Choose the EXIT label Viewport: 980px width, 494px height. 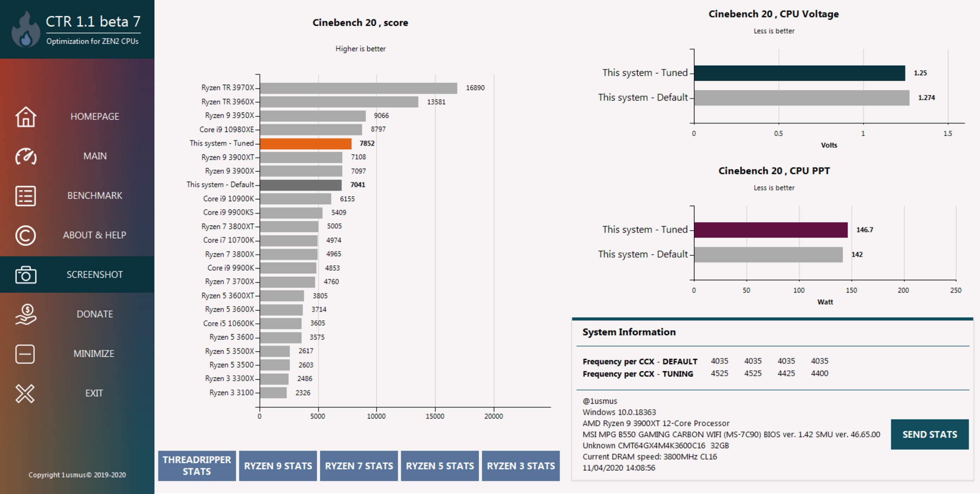[94, 393]
